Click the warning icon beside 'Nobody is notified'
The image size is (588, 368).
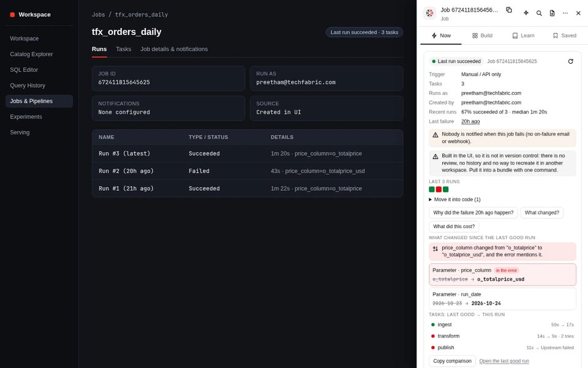(435, 135)
